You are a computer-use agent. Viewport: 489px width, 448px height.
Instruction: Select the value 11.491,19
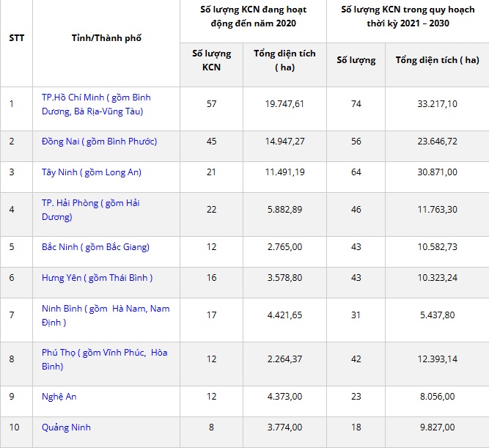(x=284, y=172)
